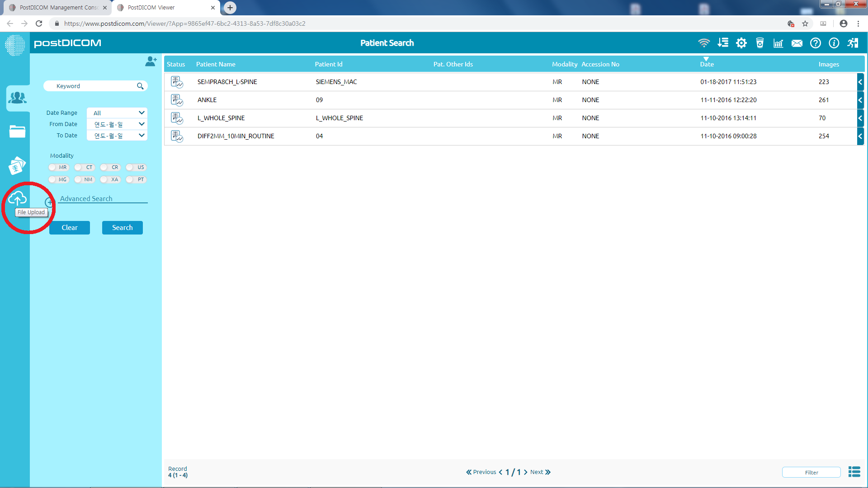Select patient name DIFF2MM_10MIN_ROUTINE
The height and width of the screenshot is (488, 868).
[236, 136]
